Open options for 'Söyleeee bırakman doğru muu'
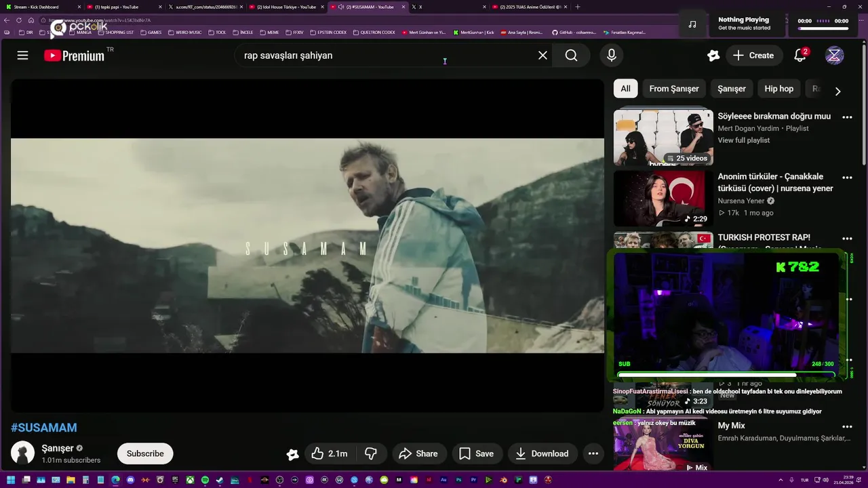The height and width of the screenshot is (488, 868). (x=847, y=117)
